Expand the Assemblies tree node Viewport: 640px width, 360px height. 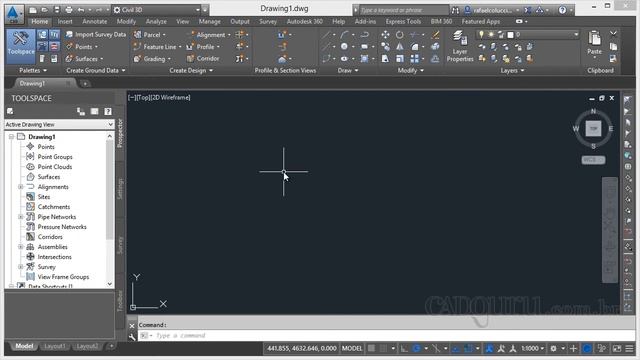click(x=20, y=247)
